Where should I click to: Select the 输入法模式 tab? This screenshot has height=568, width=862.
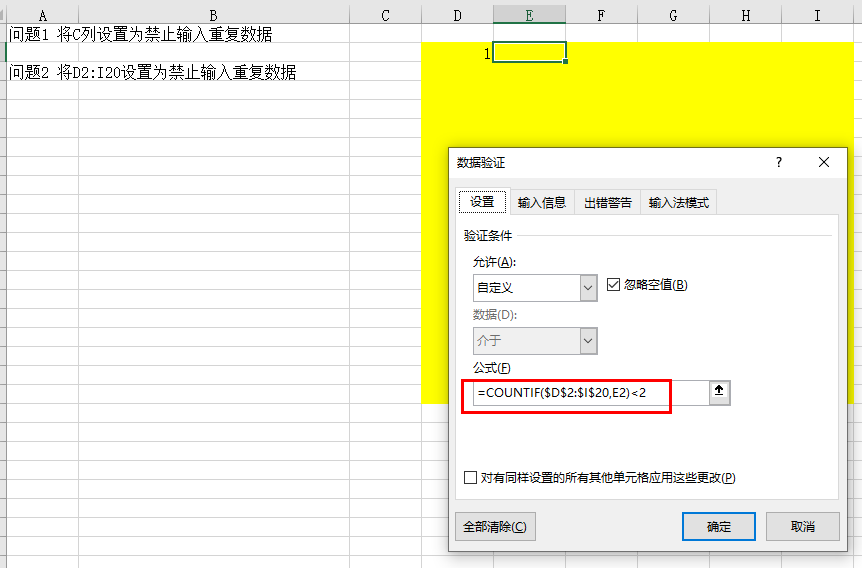679,202
